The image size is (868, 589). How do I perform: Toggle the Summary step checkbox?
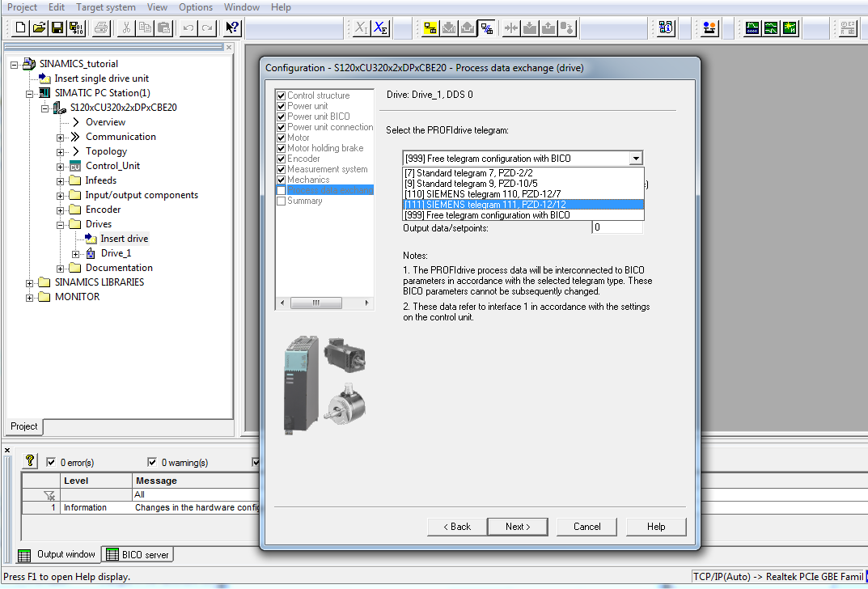282,201
